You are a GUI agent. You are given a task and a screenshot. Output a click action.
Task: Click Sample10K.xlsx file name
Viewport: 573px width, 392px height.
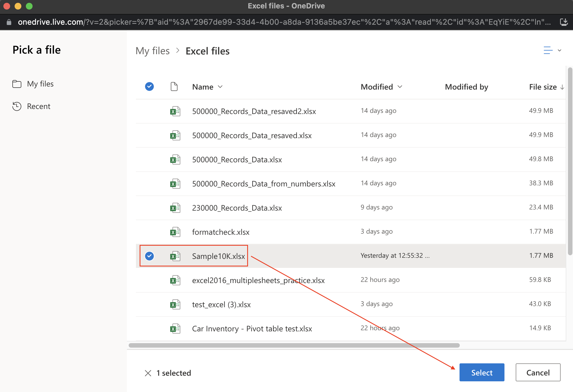pos(219,256)
